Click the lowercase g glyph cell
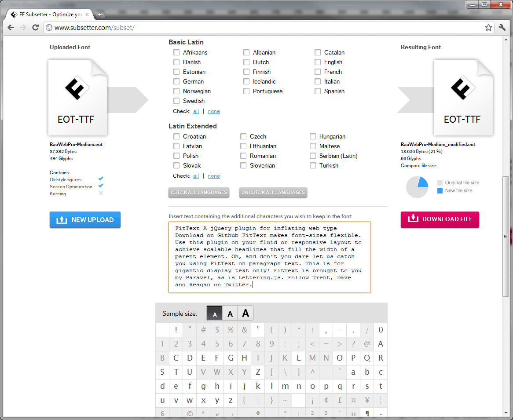This screenshot has height=420, width=513. click(203, 386)
